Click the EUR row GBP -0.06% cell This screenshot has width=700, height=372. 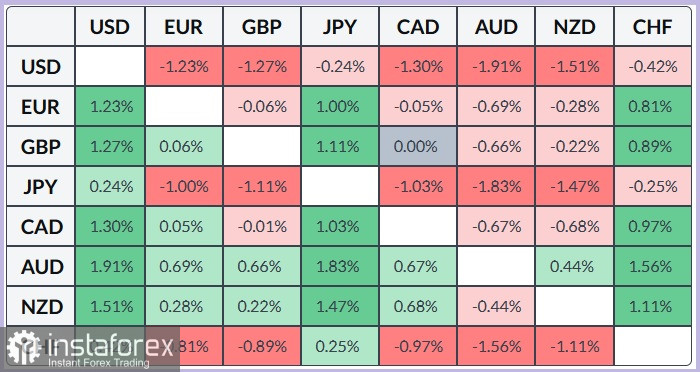click(262, 106)
